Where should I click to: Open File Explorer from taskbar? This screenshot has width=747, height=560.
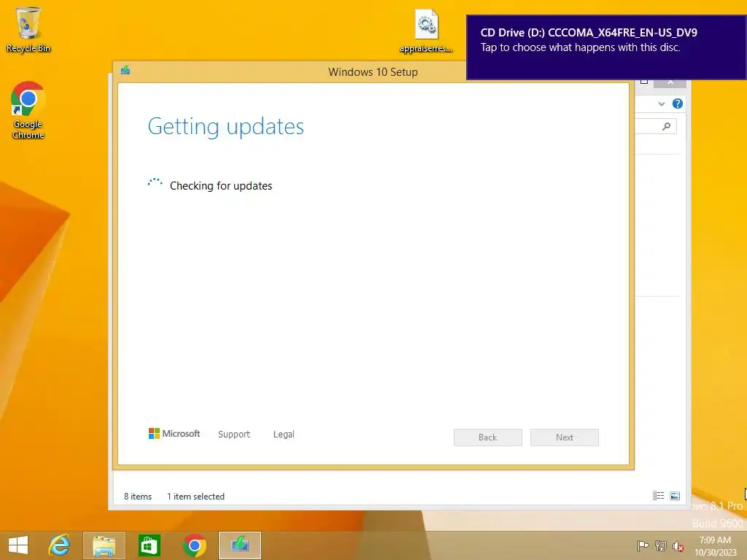(x=104, y=545)
